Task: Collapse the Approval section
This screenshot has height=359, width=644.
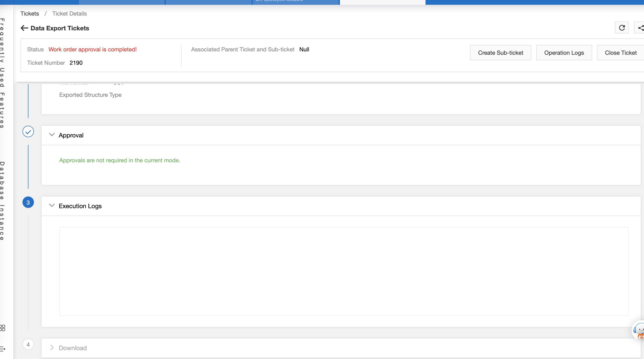Action: pyautogui.click(x=52, y=135)
